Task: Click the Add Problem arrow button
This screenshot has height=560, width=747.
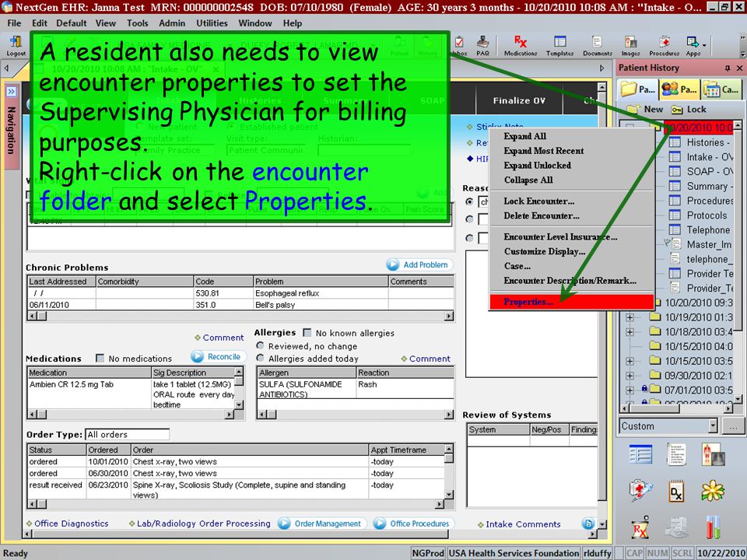Action: (419, 264)
